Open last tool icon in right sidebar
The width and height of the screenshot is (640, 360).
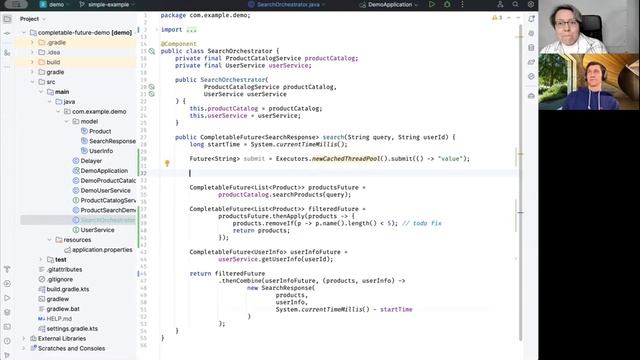click(x=531, y=96)
